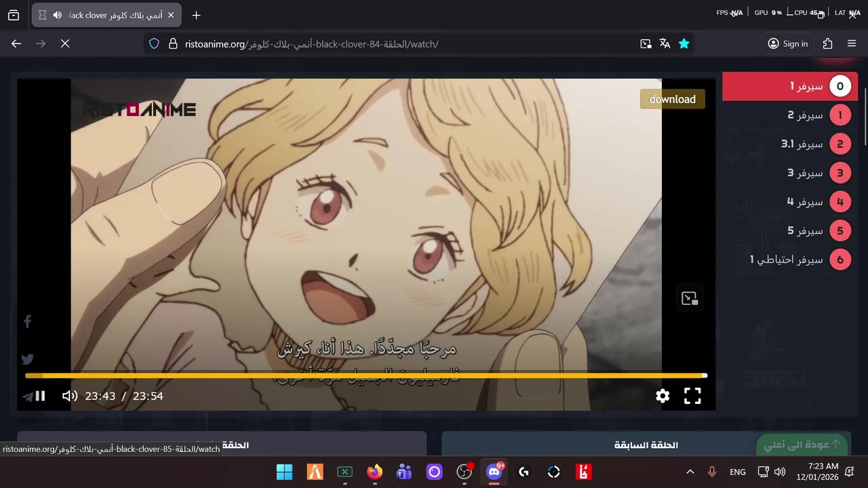Open clock and date 7:23 AM
Image resolution: width=868 pixels, height=488 pixels.
818,472
